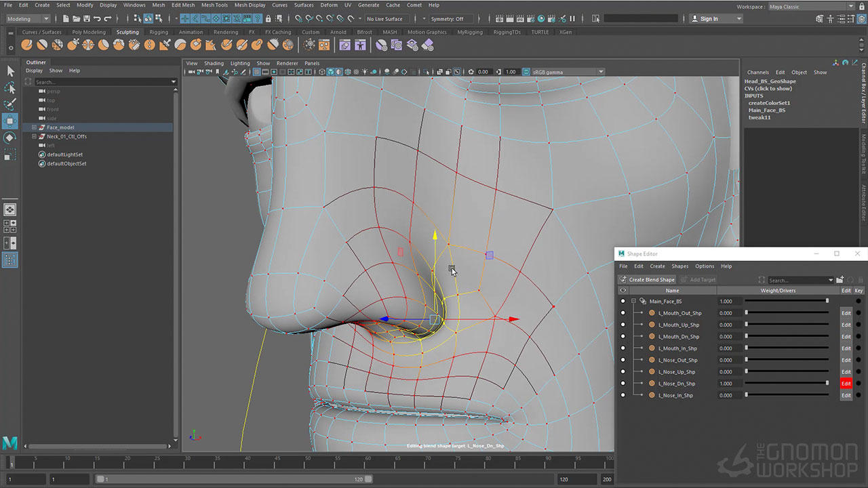The height and width of the screenshot is (488, 868).
Task: Pick the Paint Selection tool
Action: (10, 104)
